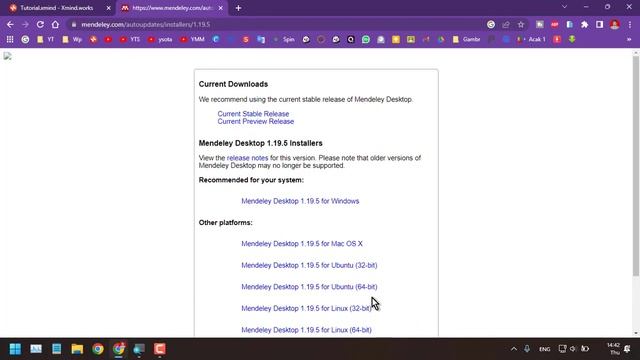The height and width of the screenshot is (360, 640).
Task: Open the Extensions puzzle piece menu
Action: click(x=584, y=24)
